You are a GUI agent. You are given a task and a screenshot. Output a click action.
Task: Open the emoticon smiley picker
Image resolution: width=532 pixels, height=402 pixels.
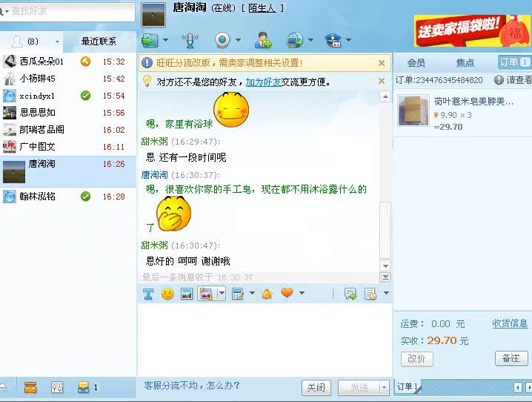point(167,294)
